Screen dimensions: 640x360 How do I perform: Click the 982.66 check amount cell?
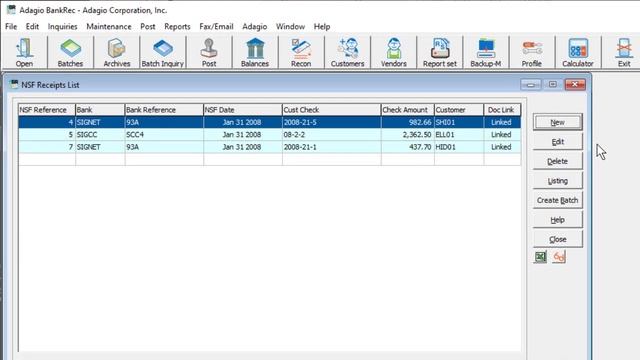408,122
